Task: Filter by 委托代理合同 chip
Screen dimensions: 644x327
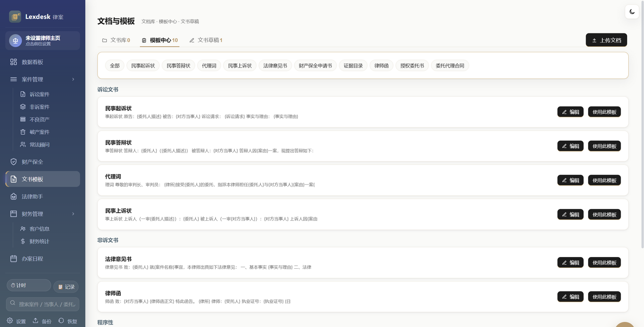Action: pos(450,66)
